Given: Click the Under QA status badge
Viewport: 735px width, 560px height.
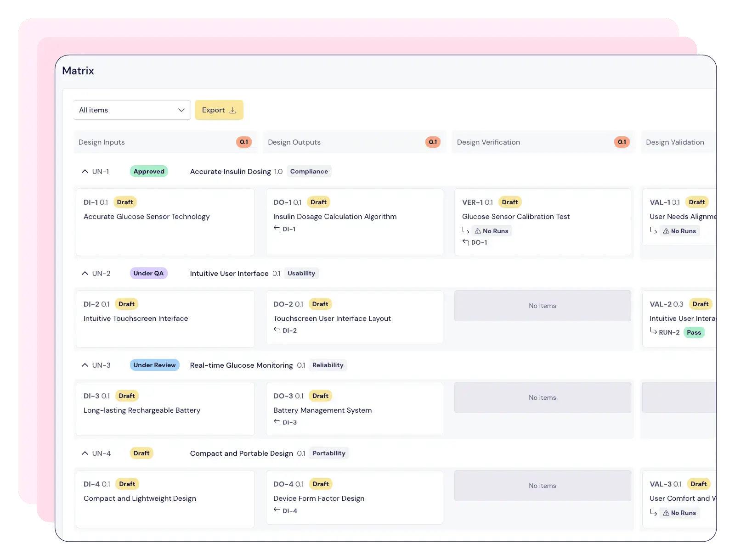Looking at the screenshot, I should pos(148,273).
